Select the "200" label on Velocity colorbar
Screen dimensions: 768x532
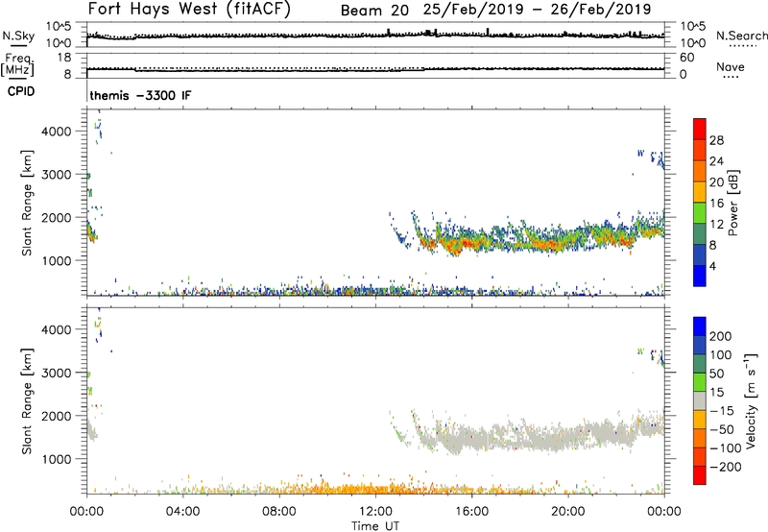click(x=721, y=336)
